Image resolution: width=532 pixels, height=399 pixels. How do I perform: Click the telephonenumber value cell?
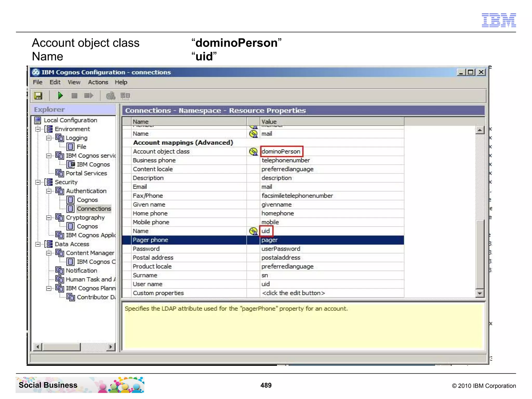(332, 160)
